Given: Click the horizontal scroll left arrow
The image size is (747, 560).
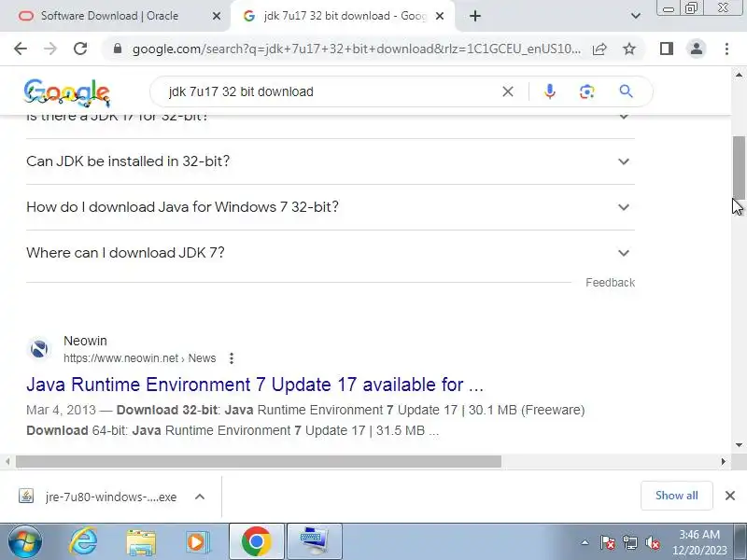Looking at the screenshot, I should pyautogui.click(x=7, y=461).
